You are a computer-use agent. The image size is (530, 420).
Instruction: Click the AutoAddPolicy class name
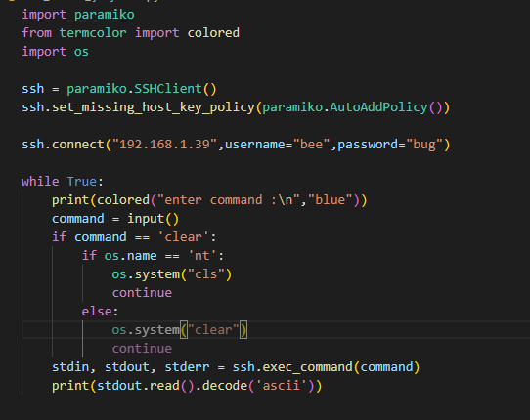coord(378,107)
